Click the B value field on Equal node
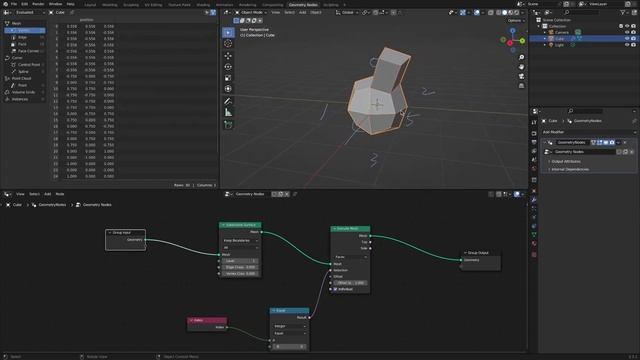 coord(289,347)
